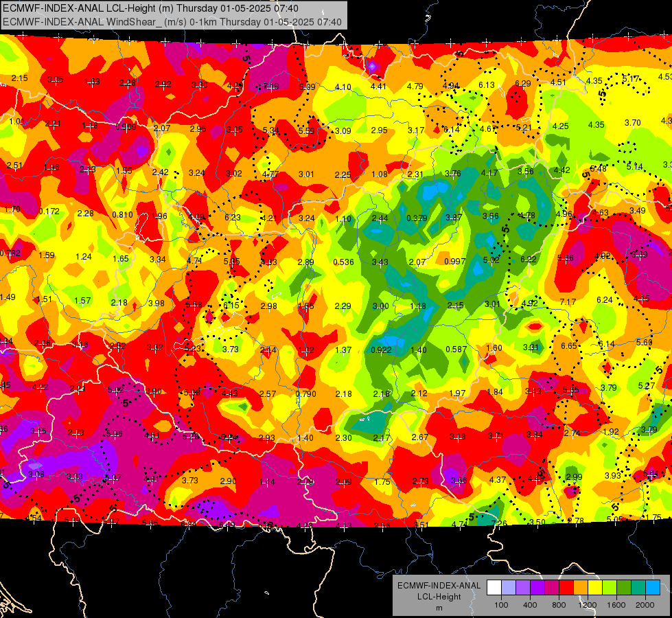Click the yellow legend swatch

pos(595,588)
